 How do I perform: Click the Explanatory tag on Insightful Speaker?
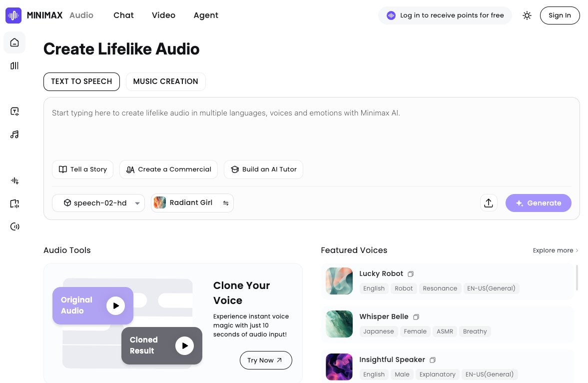coord(437,374)
